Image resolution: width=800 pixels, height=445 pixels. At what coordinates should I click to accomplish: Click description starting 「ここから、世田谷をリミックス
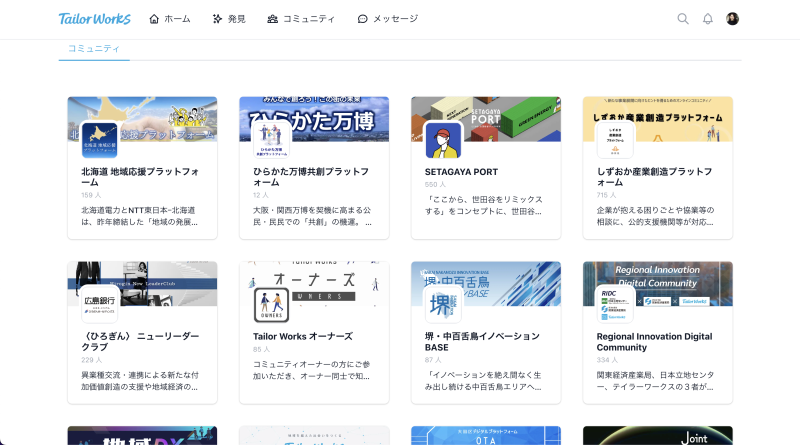pos(484,205)
